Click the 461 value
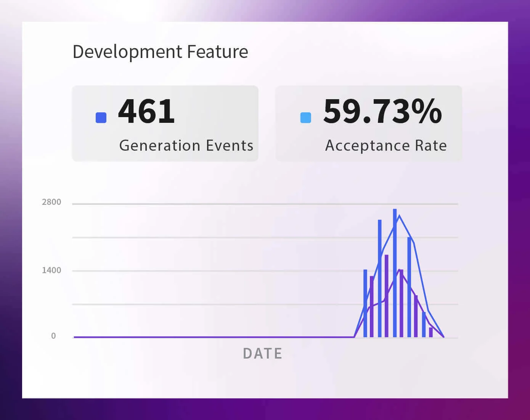This screenshot has height=420, width=530. 146,111
